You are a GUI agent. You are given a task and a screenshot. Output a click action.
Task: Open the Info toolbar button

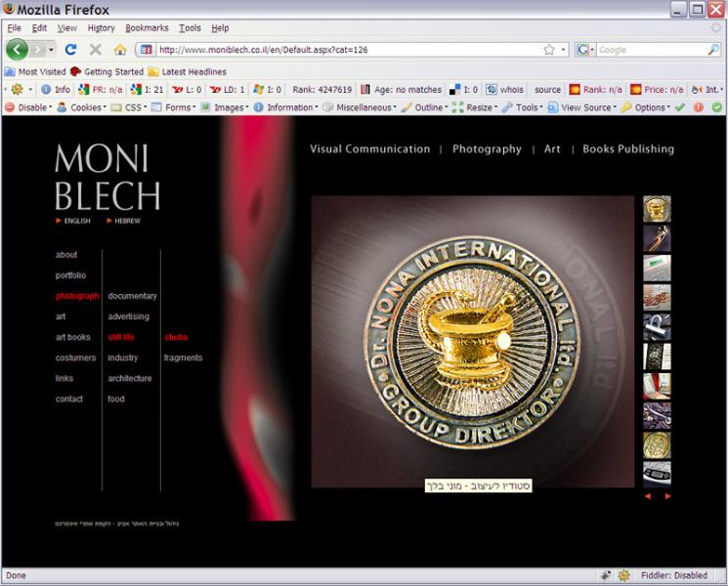coord(56,90)
